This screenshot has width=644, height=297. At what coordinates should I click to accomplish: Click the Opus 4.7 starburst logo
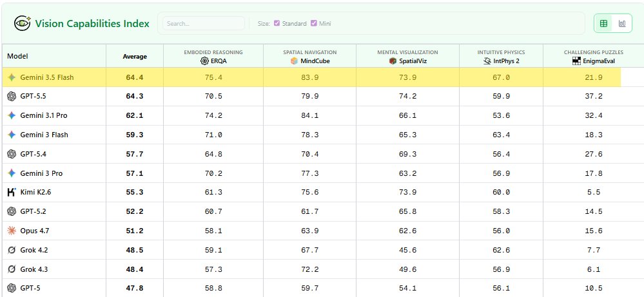point(12,231)
